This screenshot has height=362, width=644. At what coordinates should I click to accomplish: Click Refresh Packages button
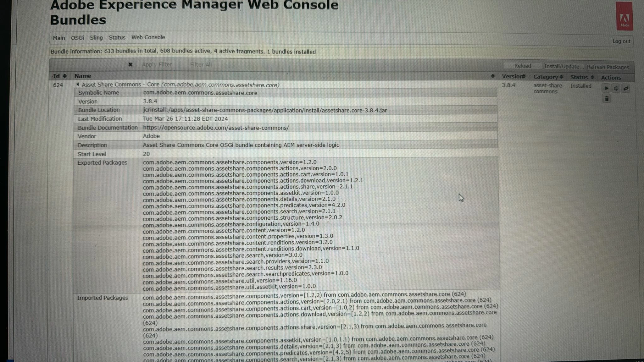pos(608,67)
